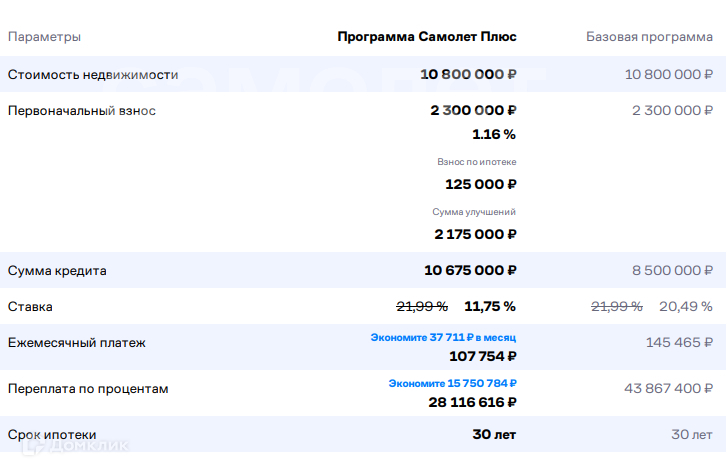Image resolution: width=728 pixels, height=471 pixels.
Task: Select the 'Первоначальный взнос' row label
Action: tap(82, 110)
